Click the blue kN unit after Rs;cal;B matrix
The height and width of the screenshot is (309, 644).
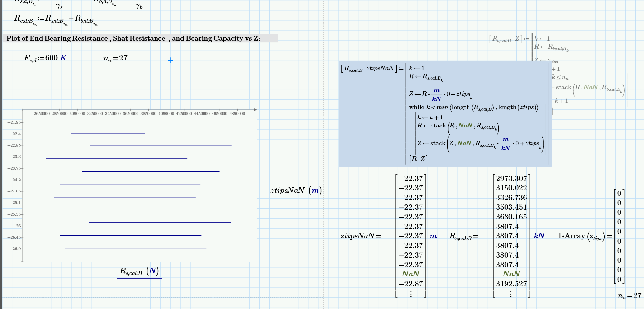pos(539,236)
